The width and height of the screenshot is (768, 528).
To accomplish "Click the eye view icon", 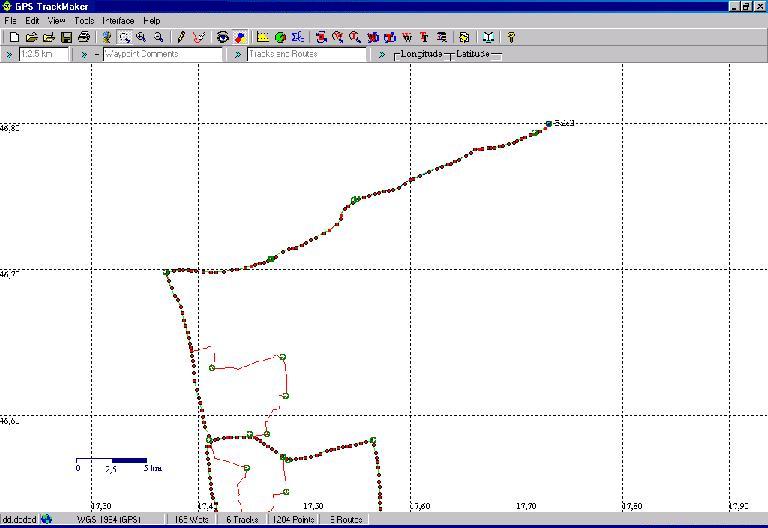I will coord(223,37).
